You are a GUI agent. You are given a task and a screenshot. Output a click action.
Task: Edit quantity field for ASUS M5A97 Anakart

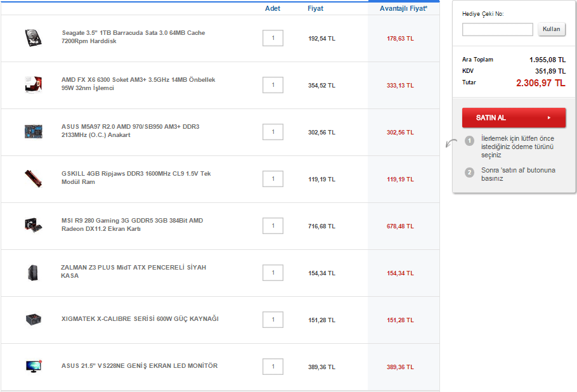coord(273,132)
